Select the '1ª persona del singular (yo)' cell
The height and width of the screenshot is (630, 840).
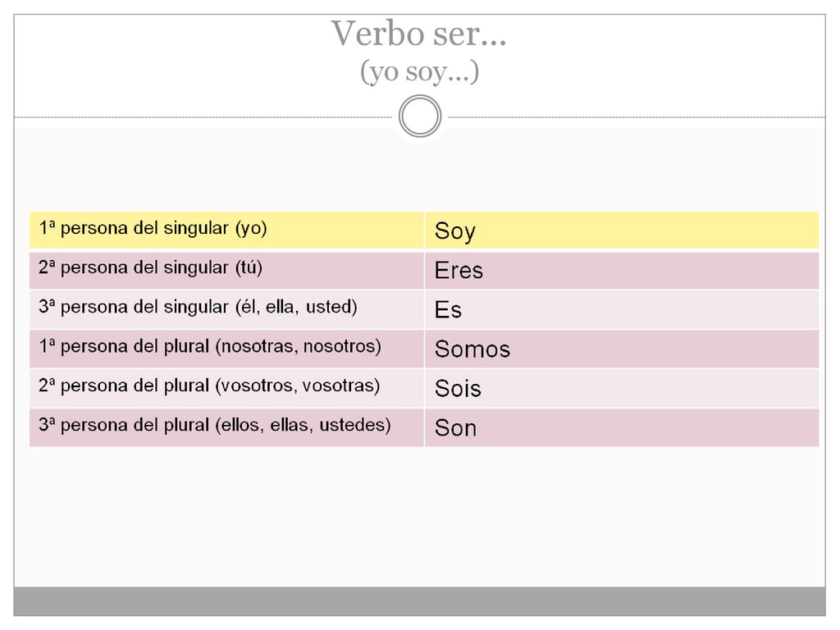pos(226,230)
